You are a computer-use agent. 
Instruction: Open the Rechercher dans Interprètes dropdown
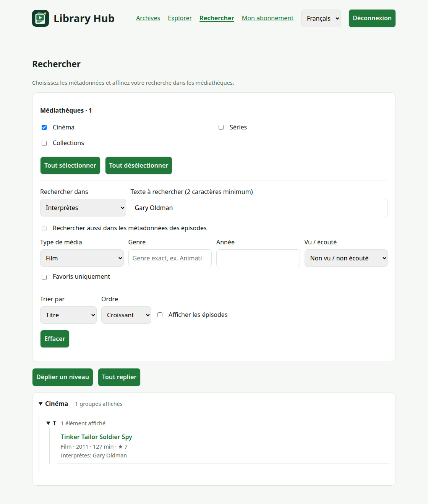pos(83,208)
